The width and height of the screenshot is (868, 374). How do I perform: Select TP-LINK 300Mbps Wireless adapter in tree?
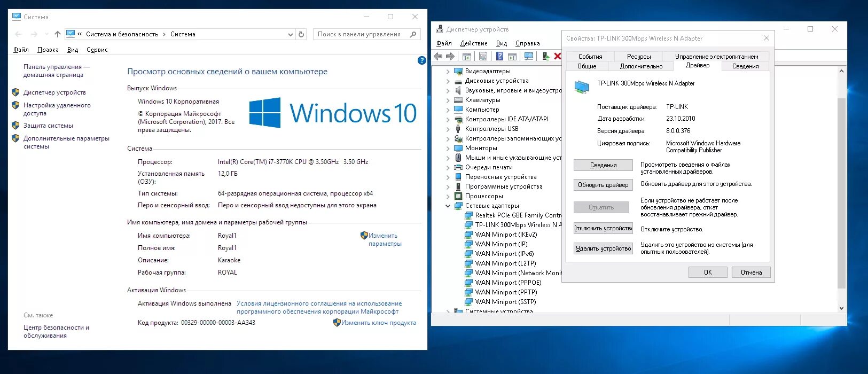518,225
